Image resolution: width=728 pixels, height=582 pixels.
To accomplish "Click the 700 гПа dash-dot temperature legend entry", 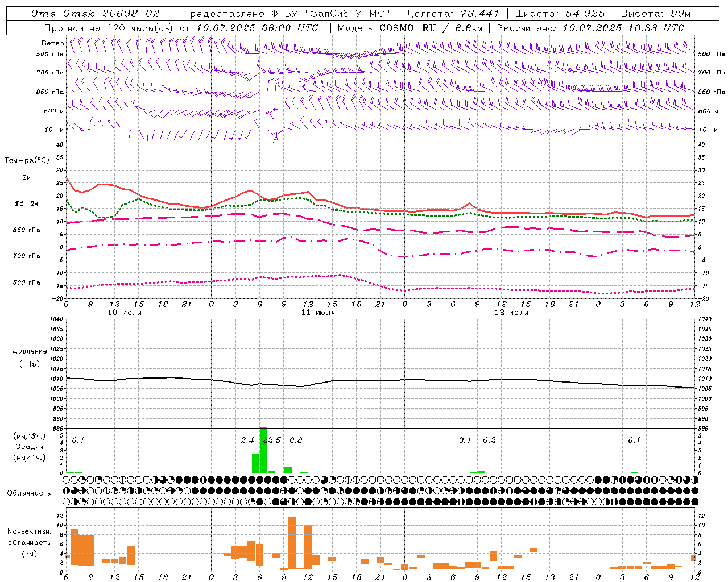I will [26, 259].
